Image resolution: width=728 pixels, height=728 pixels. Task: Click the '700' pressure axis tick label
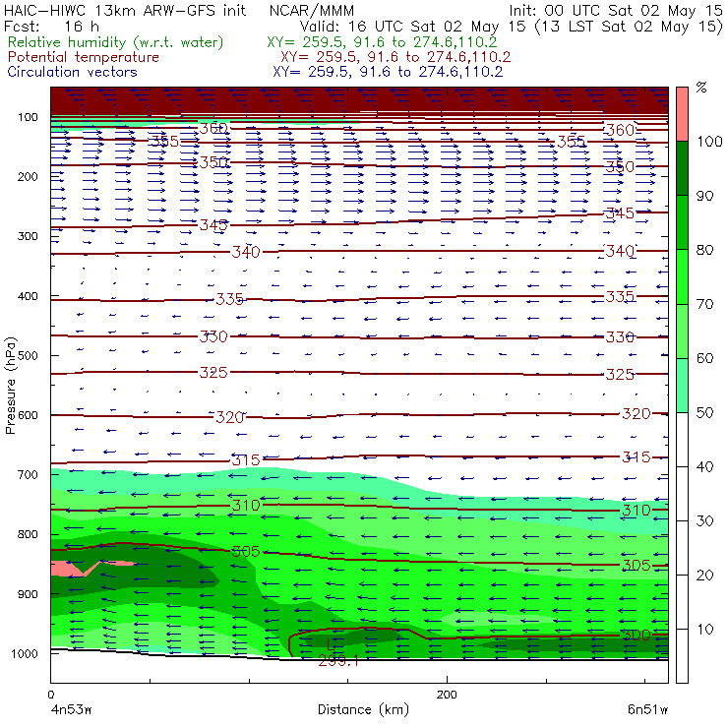click(x=28, y=475)
